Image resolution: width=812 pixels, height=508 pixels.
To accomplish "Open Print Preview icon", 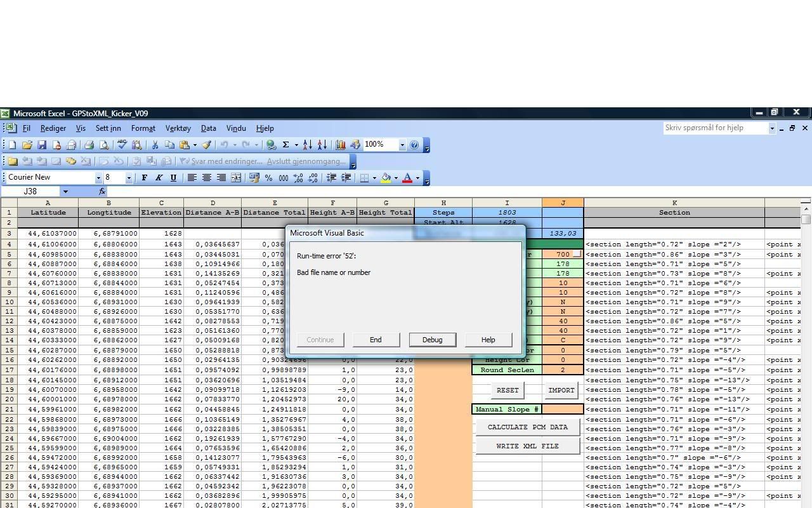I will click(x=104, y=145).
